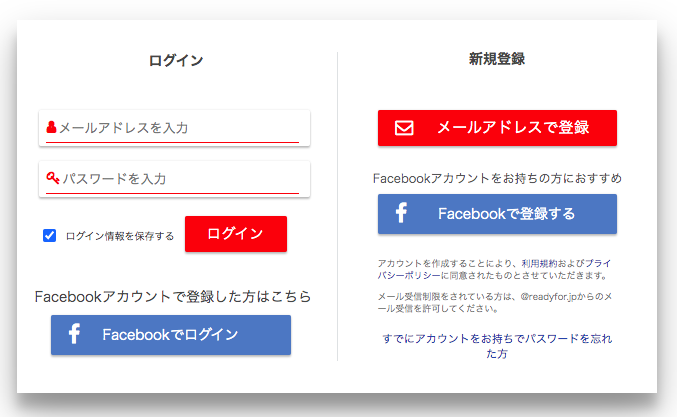Image resolution: width=677 pixels, height=417 pixels.
Task: Click the Facebookアカウントをお持ちの方におすすめ text
Action: point(497,179)
